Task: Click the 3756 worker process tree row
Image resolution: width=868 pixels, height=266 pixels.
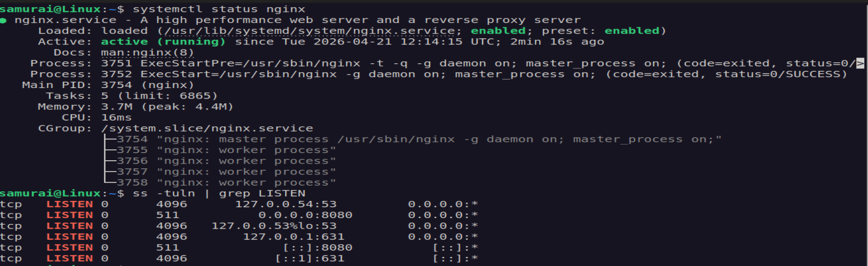Action: click(220, 161)
